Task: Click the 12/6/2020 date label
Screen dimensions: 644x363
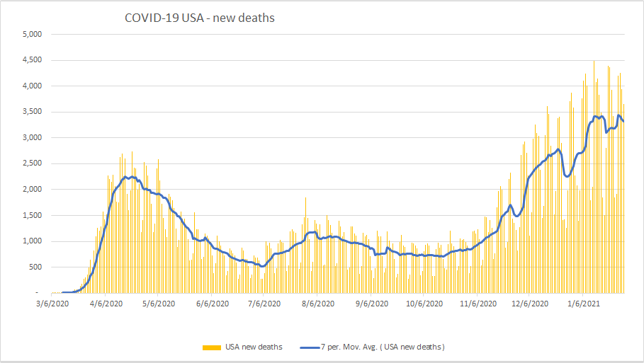Action: (530, 304)
